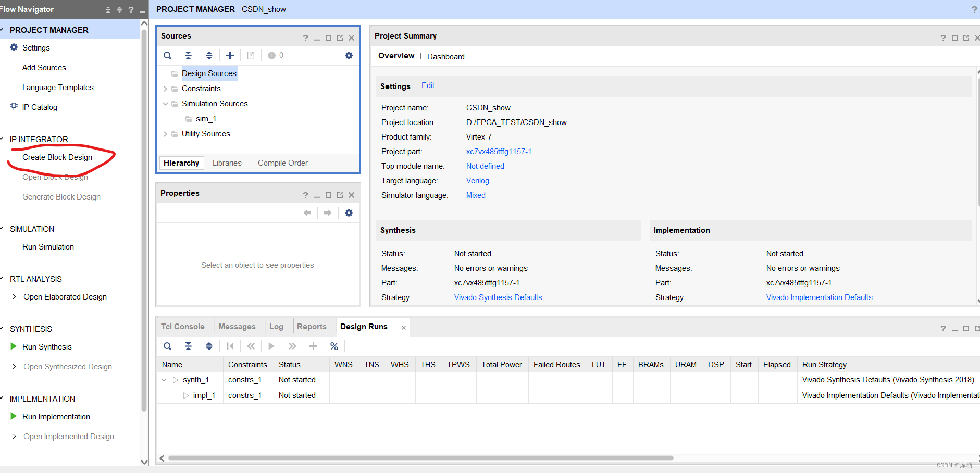Screen dimensions: 980x473
Task: Click green Run Implementation play icon
Action: [x=14, y=416]
